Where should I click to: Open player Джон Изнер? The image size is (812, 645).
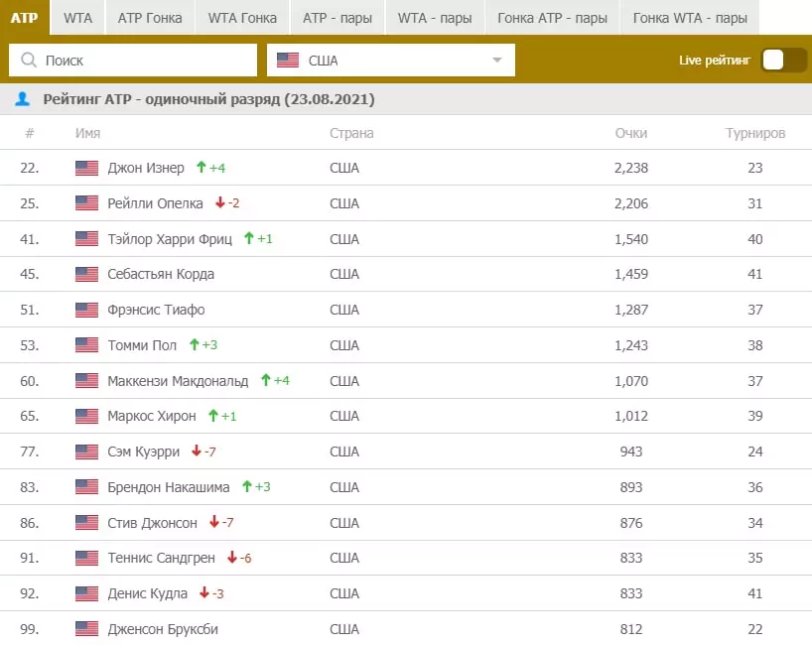[146, 168]
